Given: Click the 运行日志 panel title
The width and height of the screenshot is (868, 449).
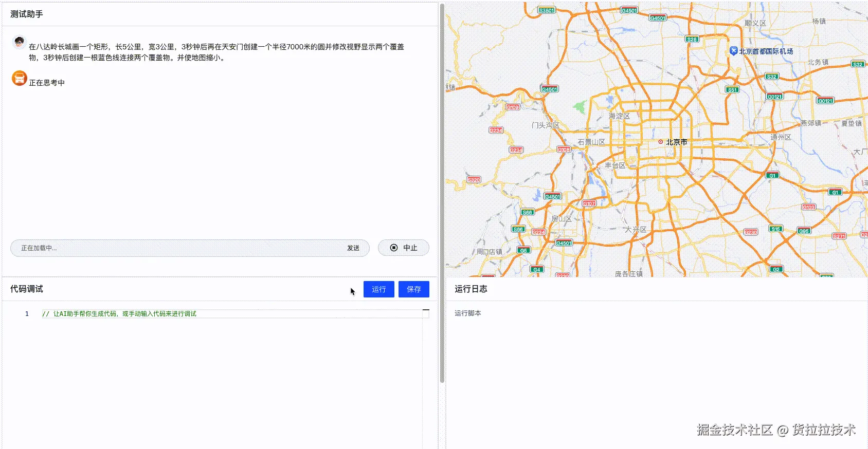Looking at the screenshot, I should point(471,289).
